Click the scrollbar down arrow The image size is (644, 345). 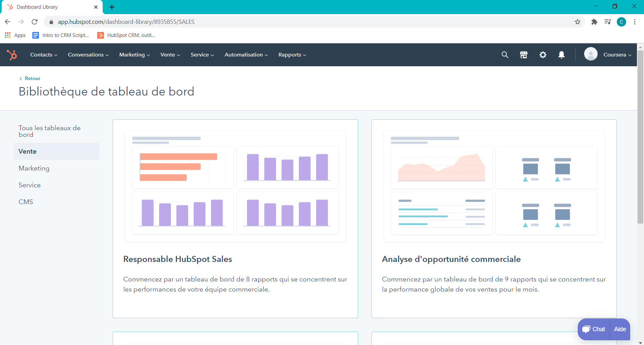(x=640, y=342)
